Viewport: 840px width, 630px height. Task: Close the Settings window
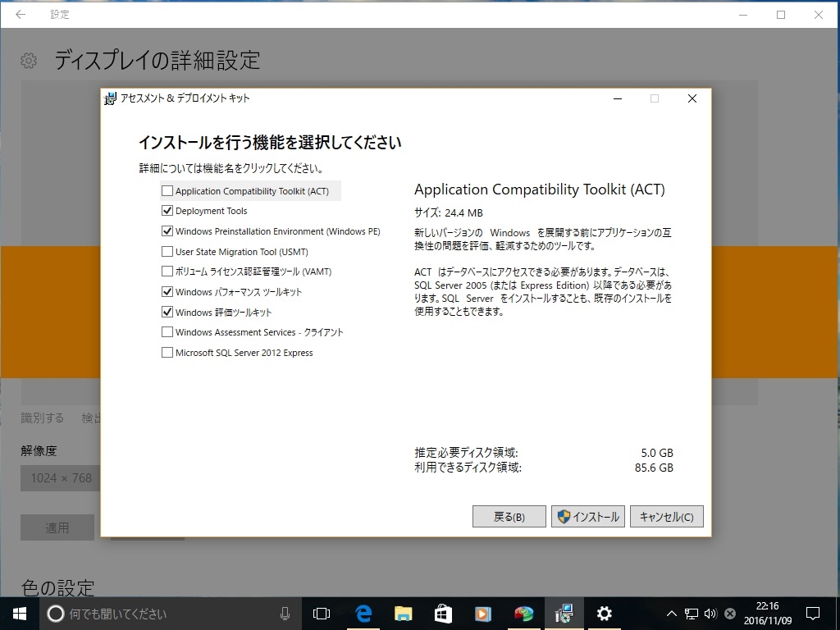coord(819,15)
